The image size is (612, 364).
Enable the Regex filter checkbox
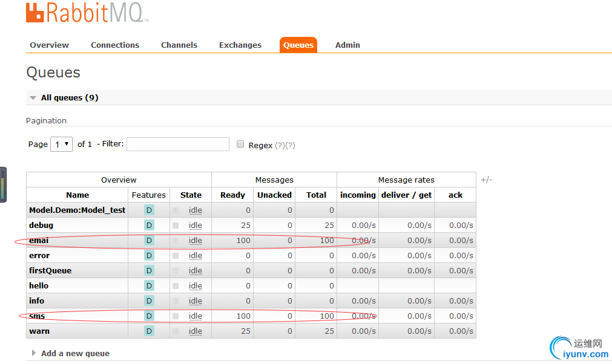click(240, 144)
